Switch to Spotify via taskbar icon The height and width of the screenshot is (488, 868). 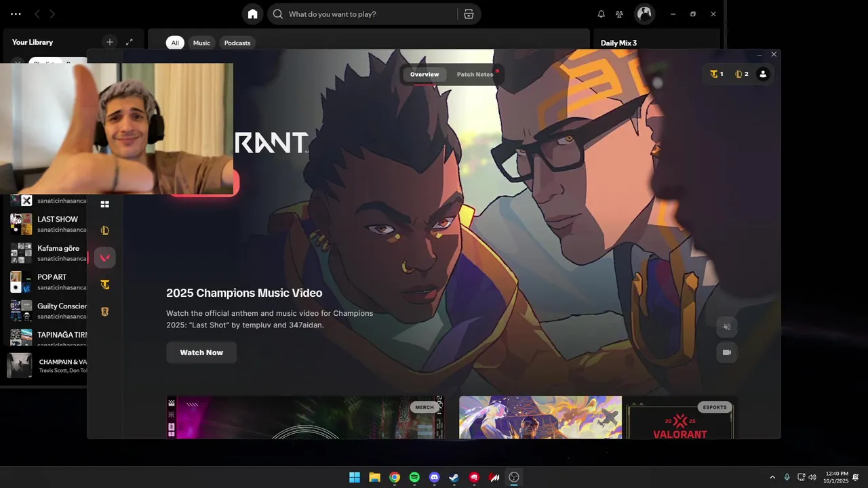(414, 477)
